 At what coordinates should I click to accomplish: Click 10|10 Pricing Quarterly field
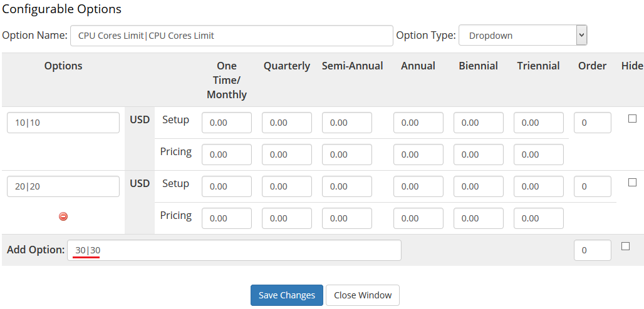tap(287, 154)
